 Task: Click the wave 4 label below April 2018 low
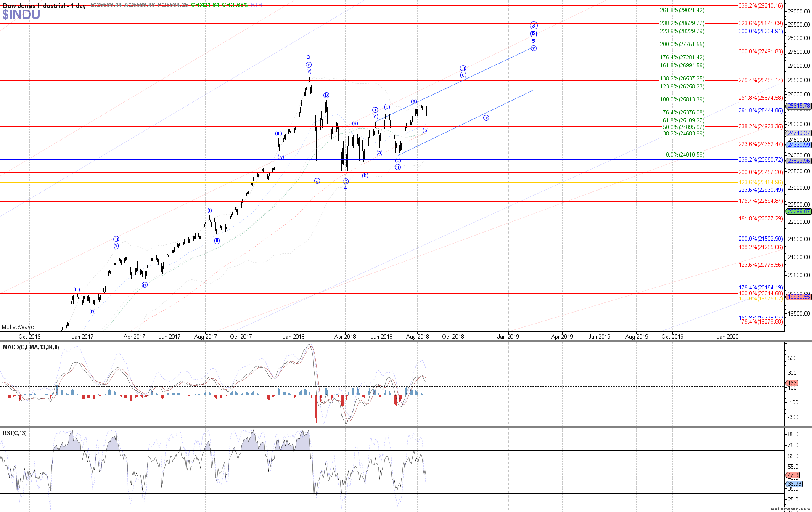coord(345,188)
